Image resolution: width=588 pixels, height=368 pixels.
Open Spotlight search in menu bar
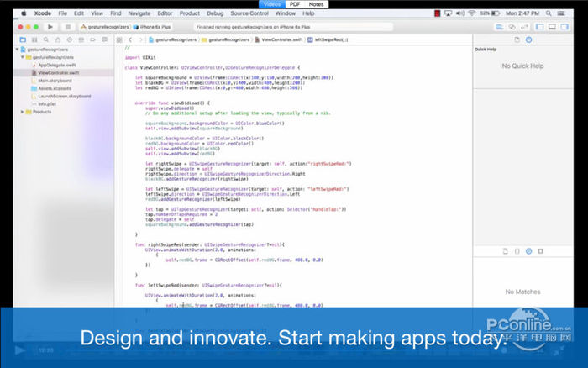[x=549, y=13]
